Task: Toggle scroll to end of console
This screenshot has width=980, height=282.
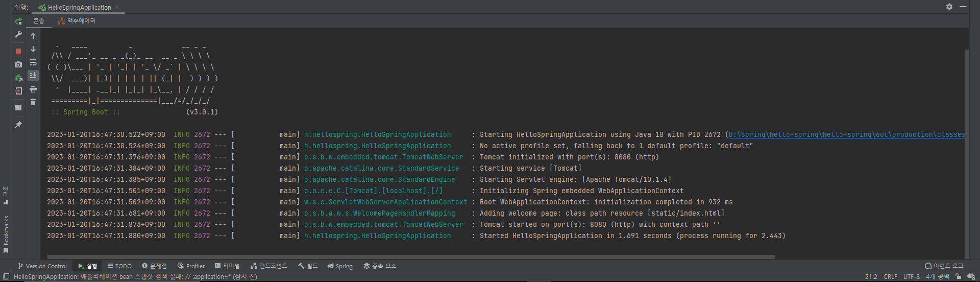Action: tap(33, 76)
